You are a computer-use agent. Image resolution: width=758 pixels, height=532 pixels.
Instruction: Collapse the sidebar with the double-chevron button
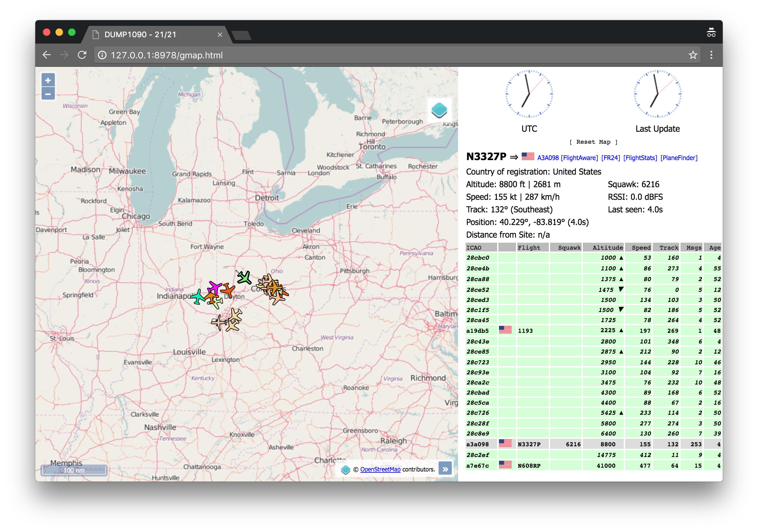[445, 469]
